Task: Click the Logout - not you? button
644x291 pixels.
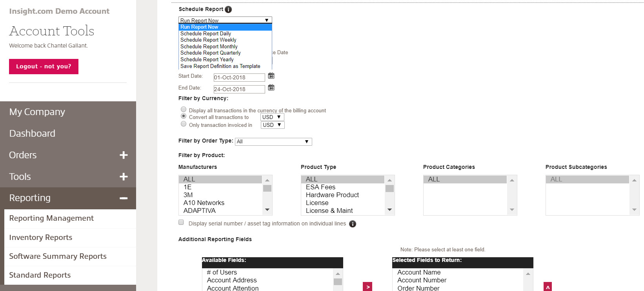Action: pyautogui.click(x=44, y=66)
